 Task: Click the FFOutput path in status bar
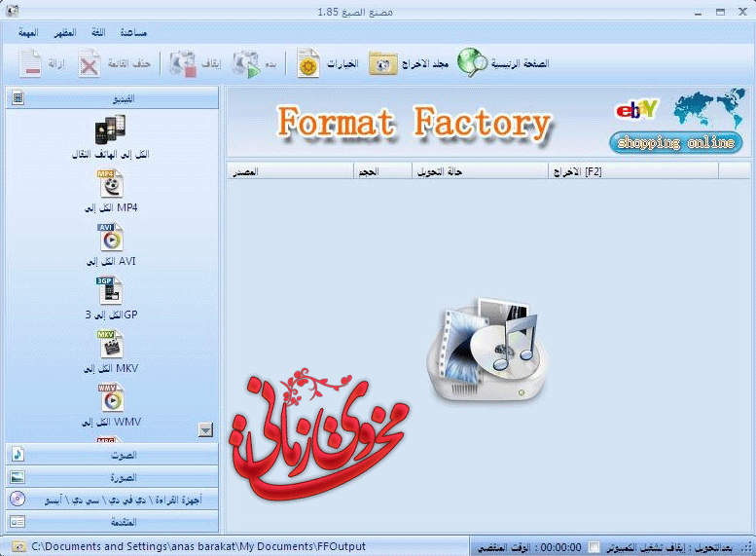198,546
